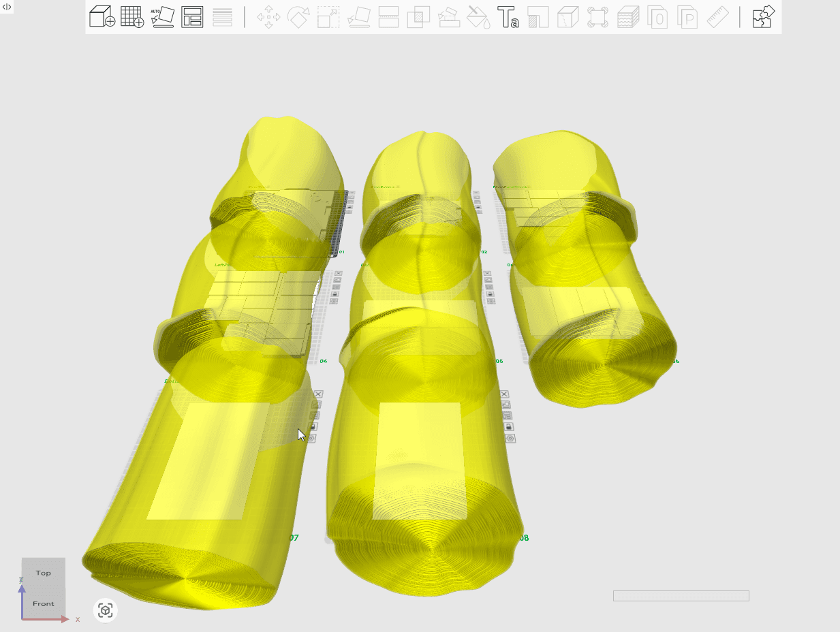Click the stacked pages P icon
The image size is (840, 632).
pyautogui.click(x=688, y=17)
